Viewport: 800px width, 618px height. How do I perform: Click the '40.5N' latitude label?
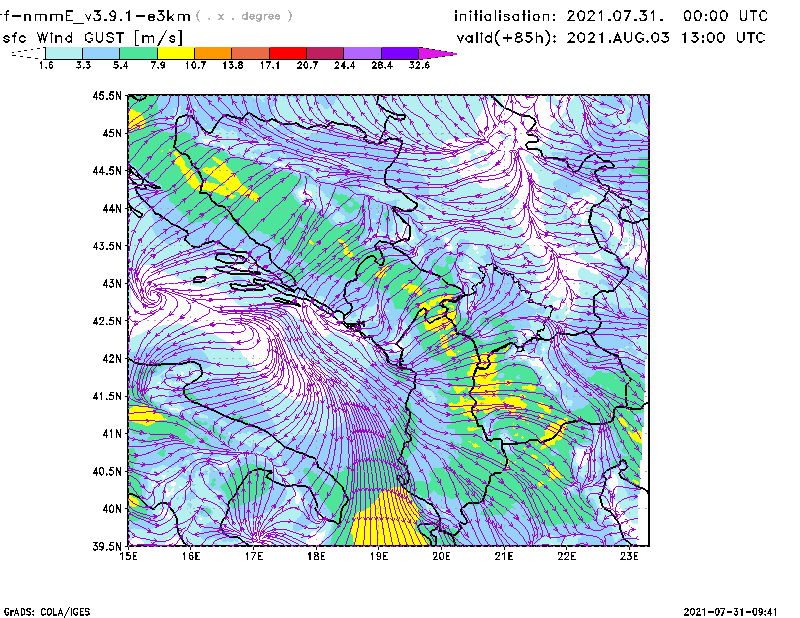click(x=107, y=472)
